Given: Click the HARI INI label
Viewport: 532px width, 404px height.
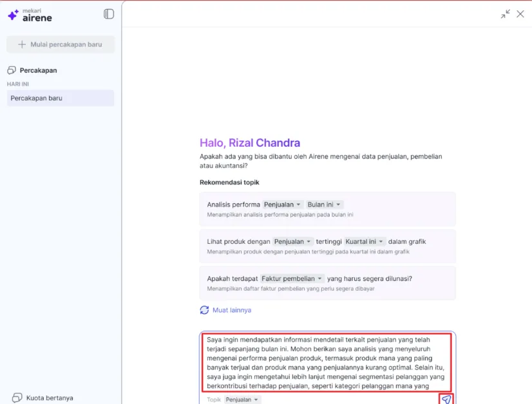Looking at the screenshot, I should point(18,84).
